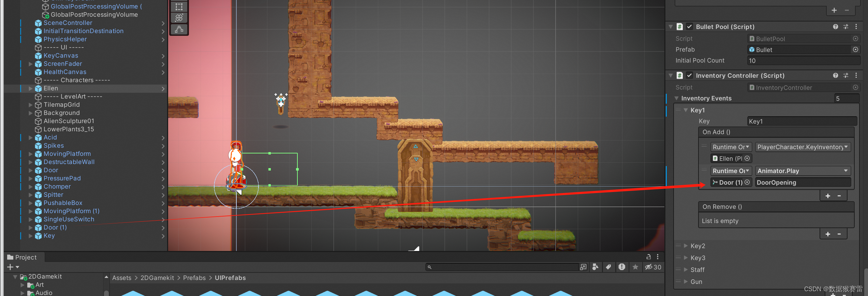Edit the Key1 key name field

(802, 121)
